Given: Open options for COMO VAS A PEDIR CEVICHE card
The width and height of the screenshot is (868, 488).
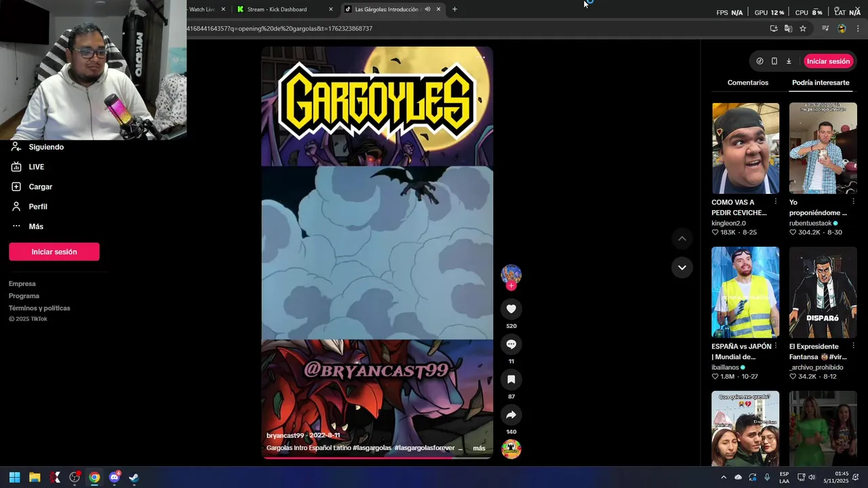Looking at the screenshot, I should 776,202.
